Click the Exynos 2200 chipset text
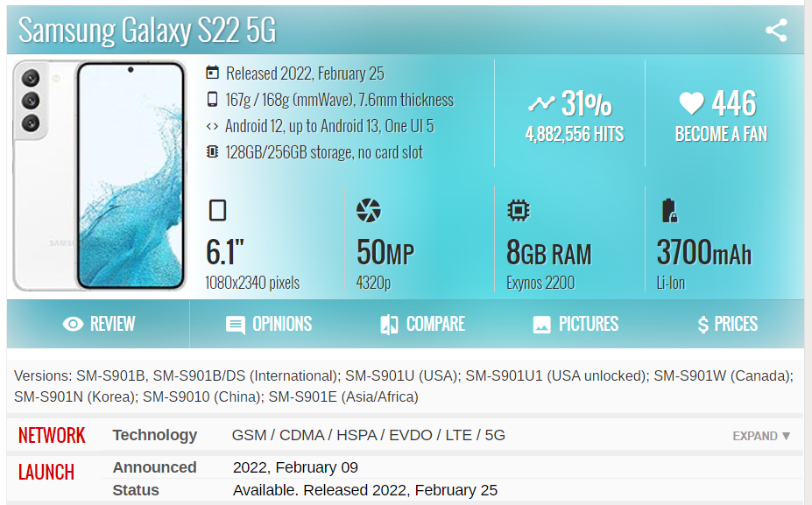812x505 pixels. (540, 283)
